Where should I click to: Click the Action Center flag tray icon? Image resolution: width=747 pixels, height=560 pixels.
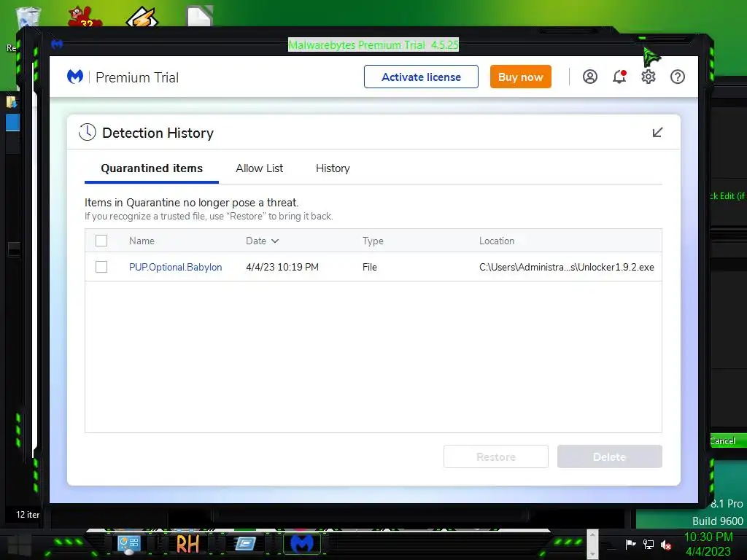(631, 544)
